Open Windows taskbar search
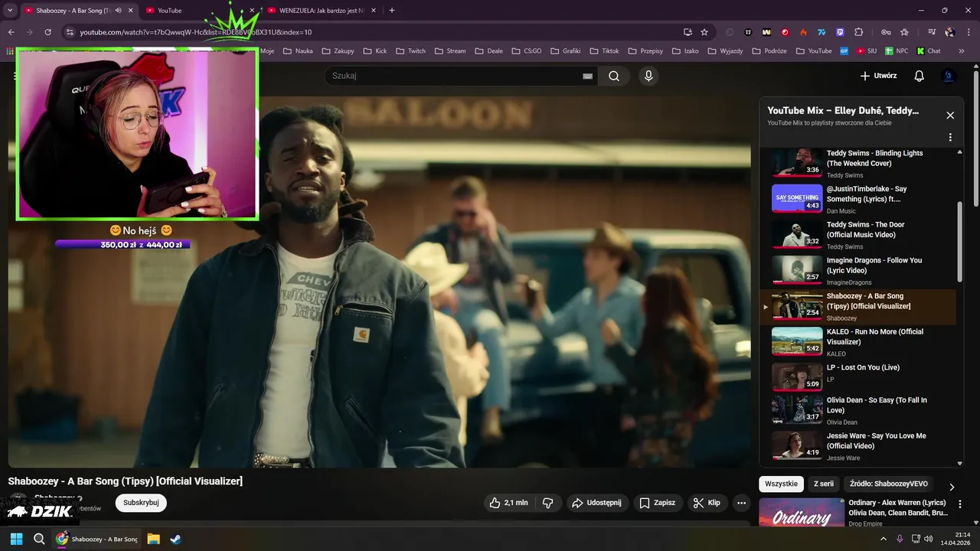The width and height of the screenshot is (980, 551). (39, 539)
